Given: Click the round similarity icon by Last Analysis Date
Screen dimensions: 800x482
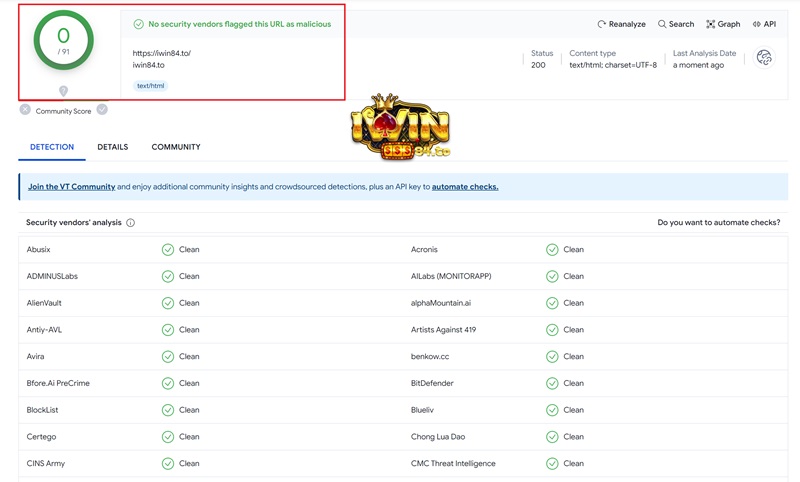Looking at the screenshot, I should point(764,58).
